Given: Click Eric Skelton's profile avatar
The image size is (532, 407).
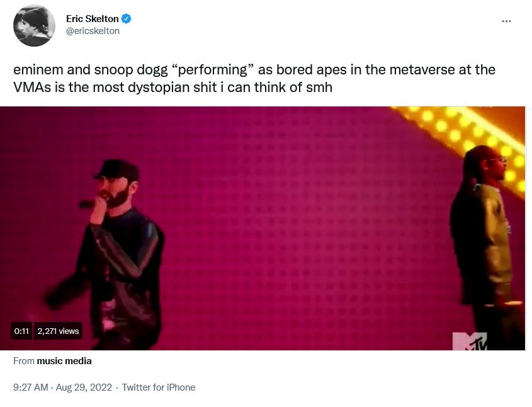Looking at the screenshot, I should (x=34, y=25).
